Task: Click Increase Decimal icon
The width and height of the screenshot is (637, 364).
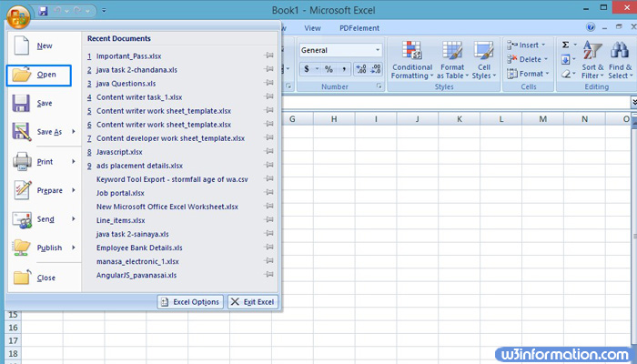Action: click(360, 69)
